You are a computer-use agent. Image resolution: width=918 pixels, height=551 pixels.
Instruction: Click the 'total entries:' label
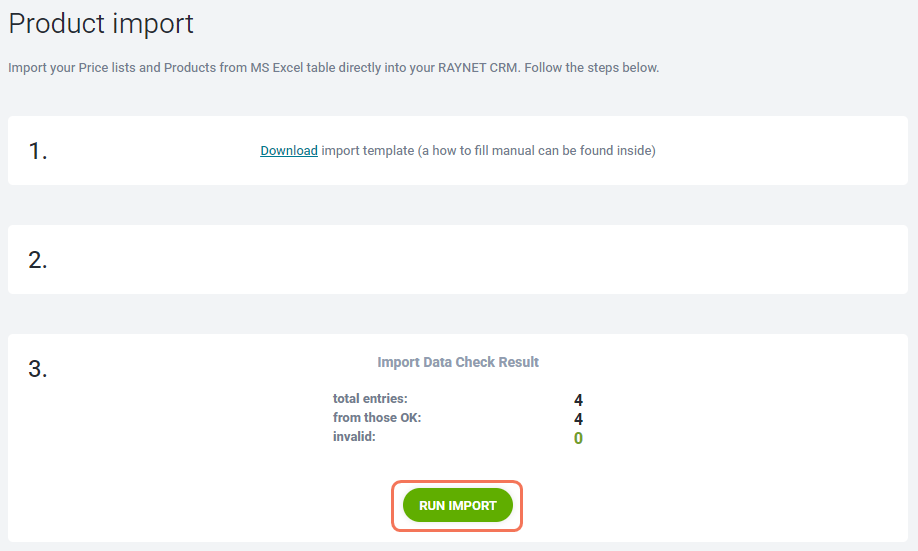tap(370, 399)
